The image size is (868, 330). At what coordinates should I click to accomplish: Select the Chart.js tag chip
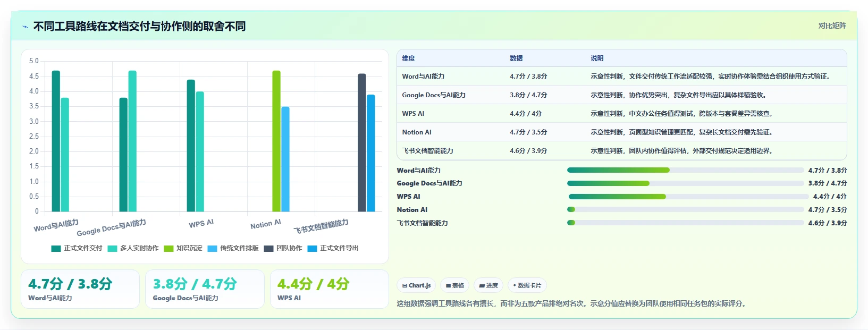pos(416,285)
